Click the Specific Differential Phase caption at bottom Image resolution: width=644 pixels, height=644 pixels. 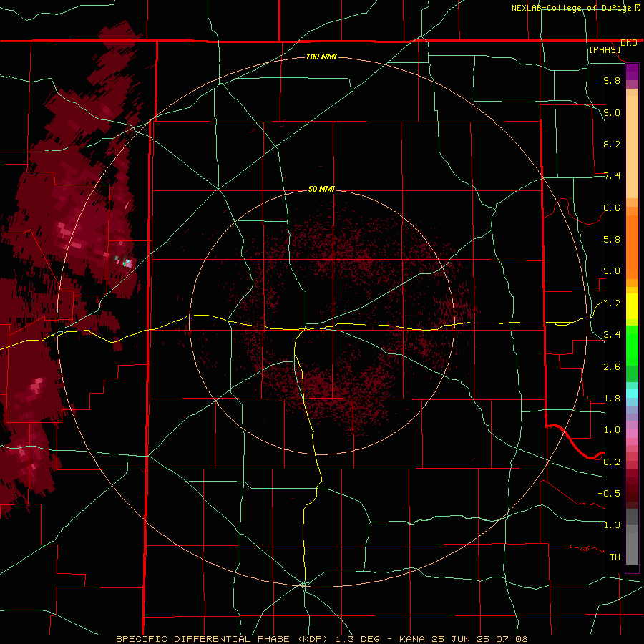[322, 639]
